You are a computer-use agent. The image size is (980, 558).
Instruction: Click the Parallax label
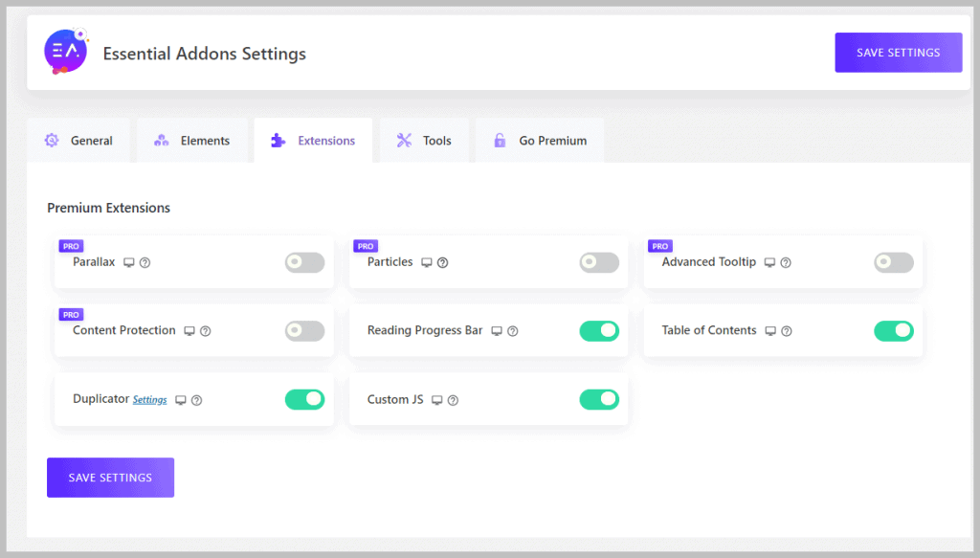coord(94,262)
